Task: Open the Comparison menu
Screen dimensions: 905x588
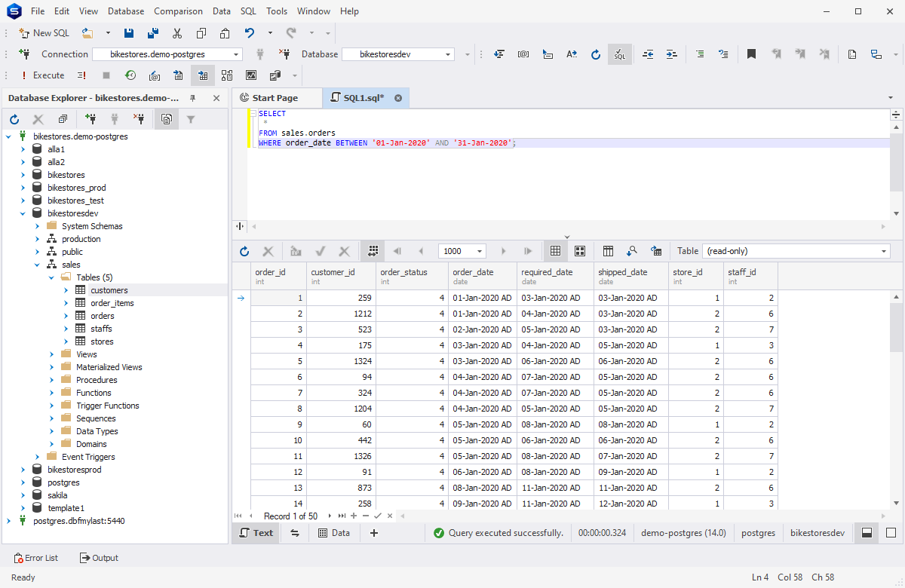Action: 178,11
